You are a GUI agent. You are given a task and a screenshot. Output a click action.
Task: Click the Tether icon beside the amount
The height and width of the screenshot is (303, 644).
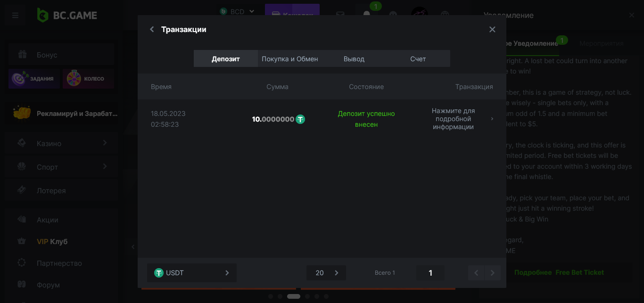[x=300, y=119]
